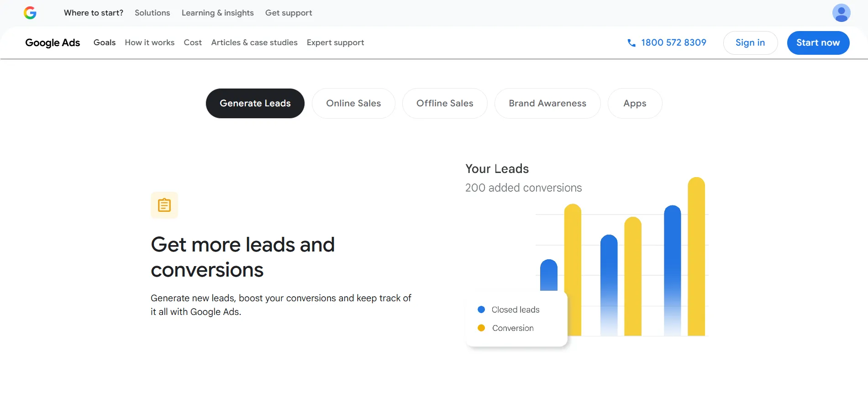Click the tallest yellow chart bar

[x=696, y=256]
